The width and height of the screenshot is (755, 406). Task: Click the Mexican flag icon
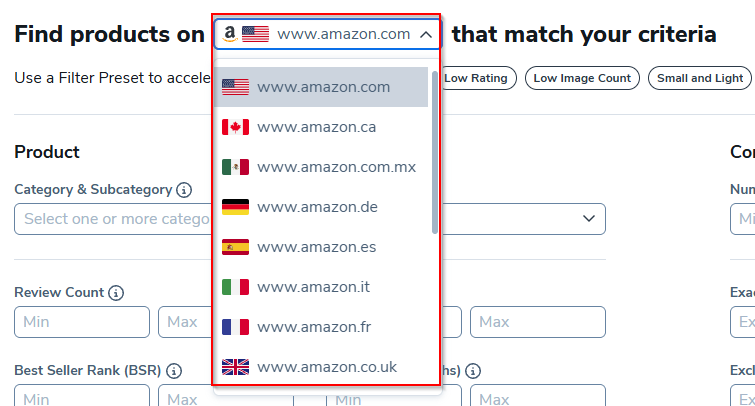pos(235,167)
